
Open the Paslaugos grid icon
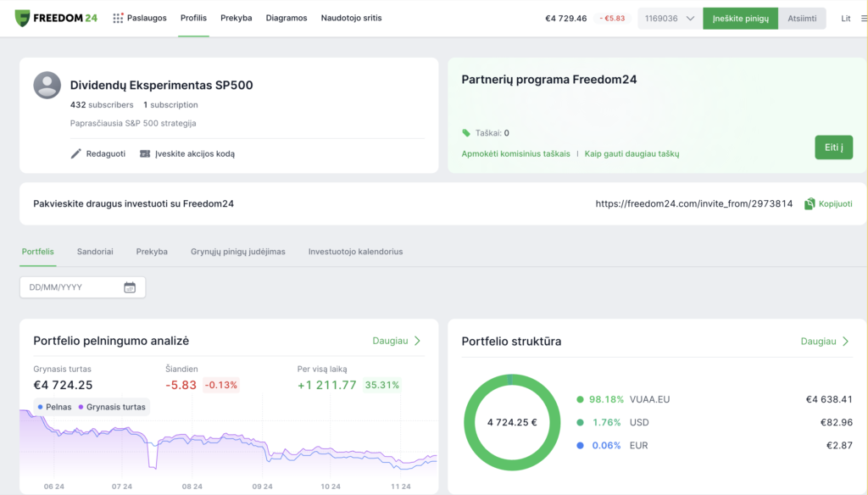tap(118, 19)
